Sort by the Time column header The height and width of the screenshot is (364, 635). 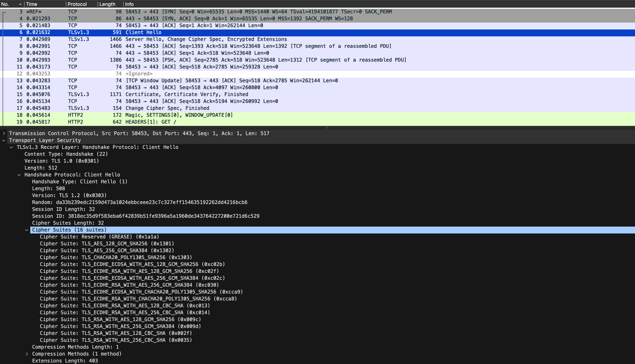(x=45, y=4)
